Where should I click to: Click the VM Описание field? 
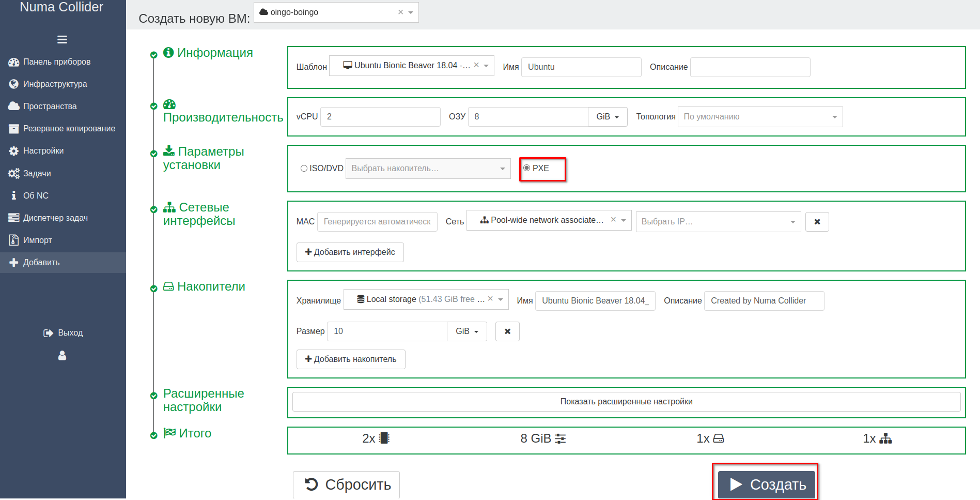coord(750,67)
